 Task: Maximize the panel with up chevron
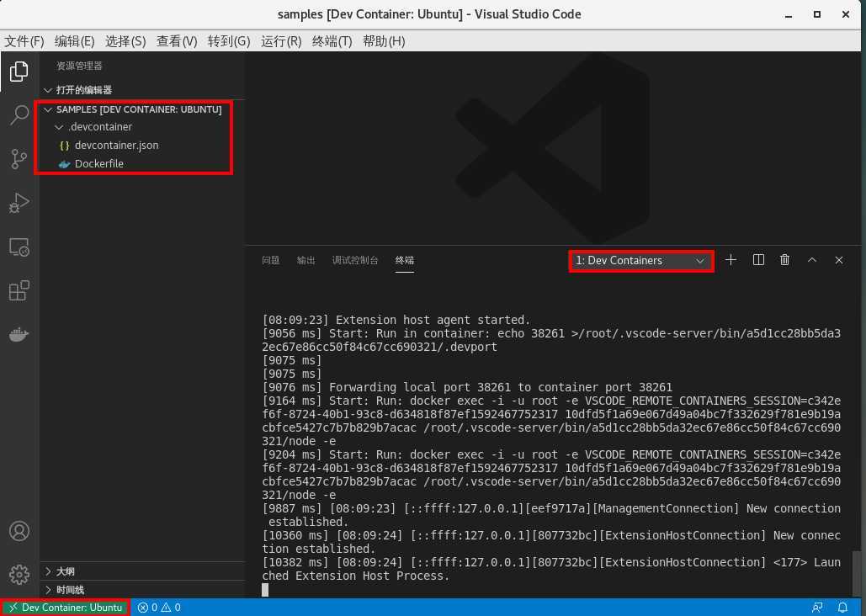click(812, 260)
